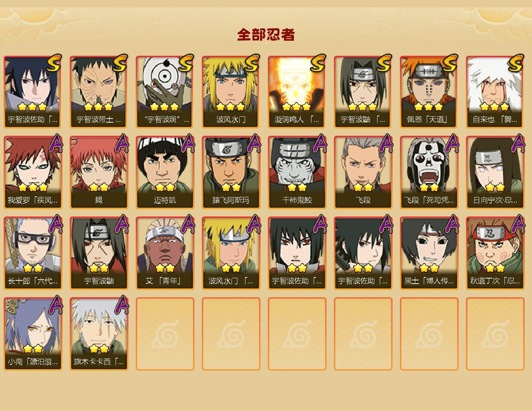Click the 黑土「博人传」 name label
The width and height of the screenshot is (532, 411).
[x=429, y=281]
